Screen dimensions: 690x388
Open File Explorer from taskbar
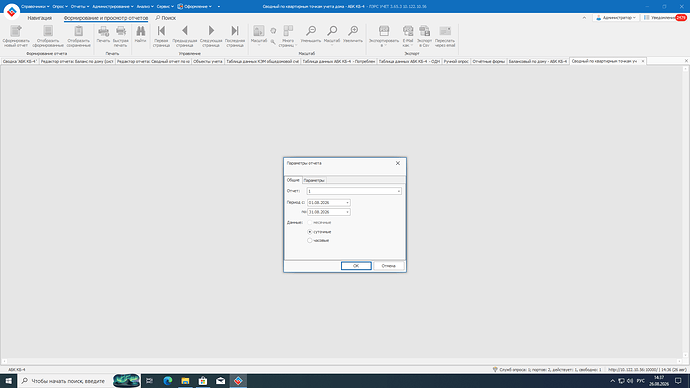coord(185,381)
